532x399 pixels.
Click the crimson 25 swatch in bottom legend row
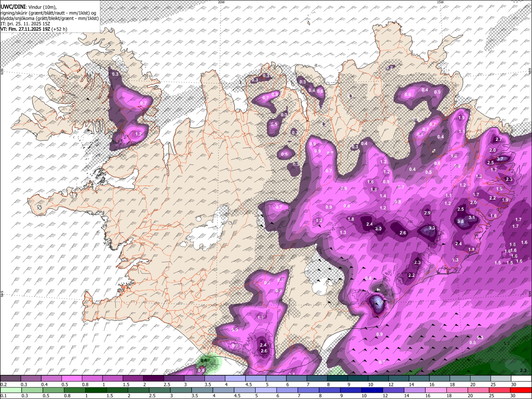tap(500, 390)
